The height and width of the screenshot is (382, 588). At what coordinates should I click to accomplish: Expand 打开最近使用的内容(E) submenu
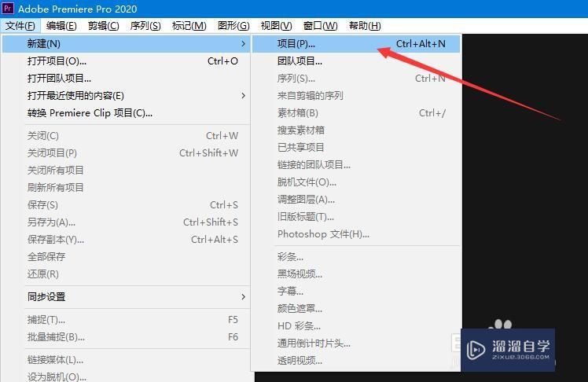[126, 95]
